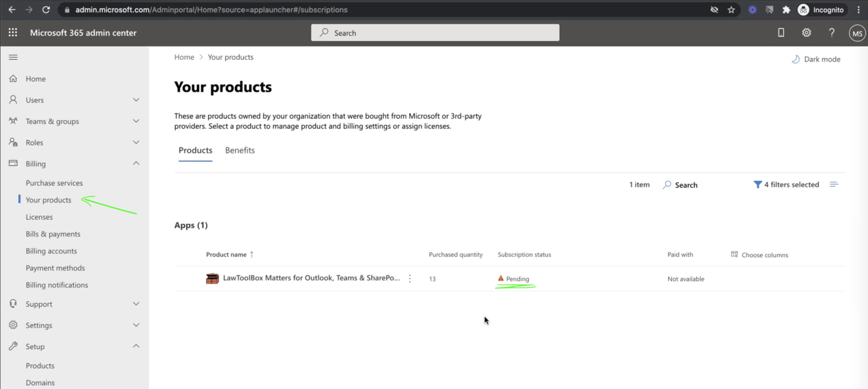The width and height of the screenshot is (868, 389).
Task: Collapse the Billing section chevron
Action: (136, 163)
